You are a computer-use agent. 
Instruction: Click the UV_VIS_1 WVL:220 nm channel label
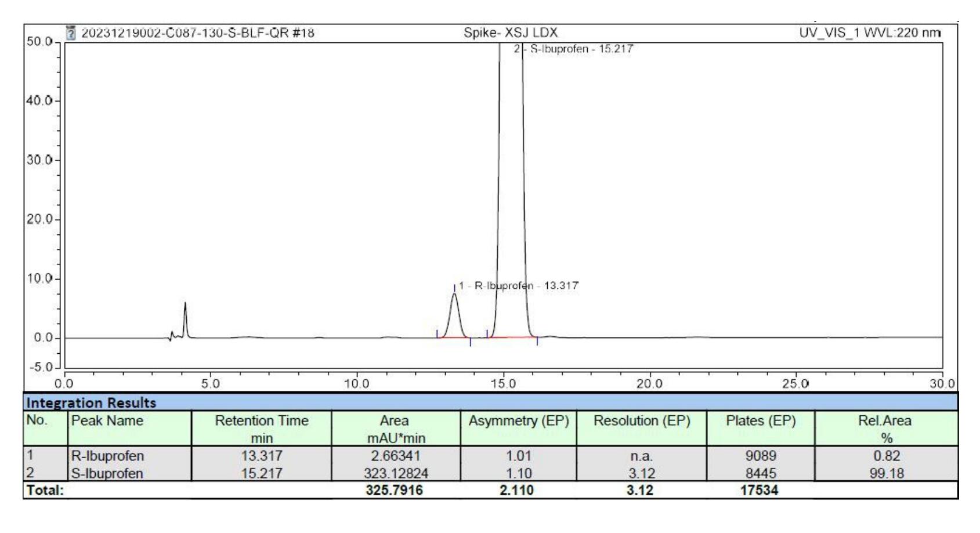[x=869, y=33]
